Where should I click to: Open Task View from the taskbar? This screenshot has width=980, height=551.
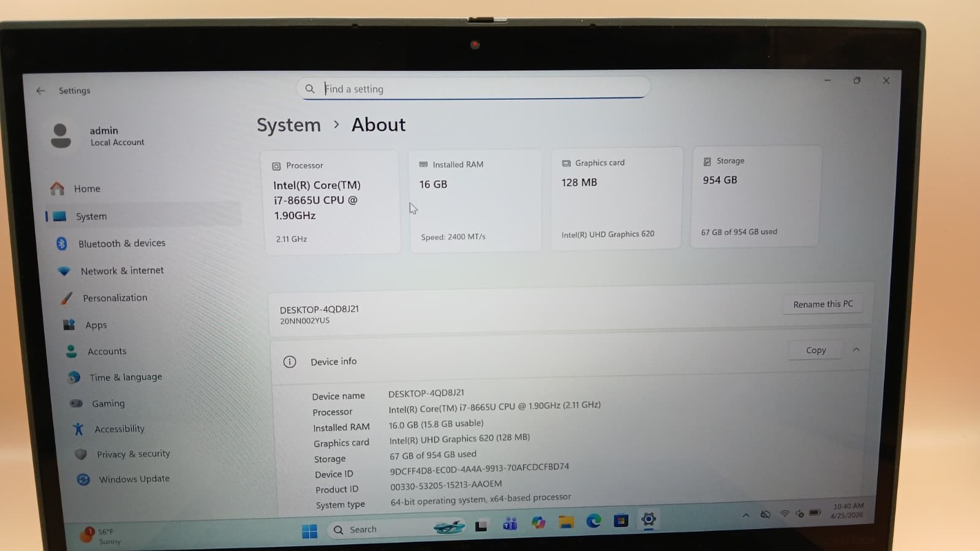point(481,525)
